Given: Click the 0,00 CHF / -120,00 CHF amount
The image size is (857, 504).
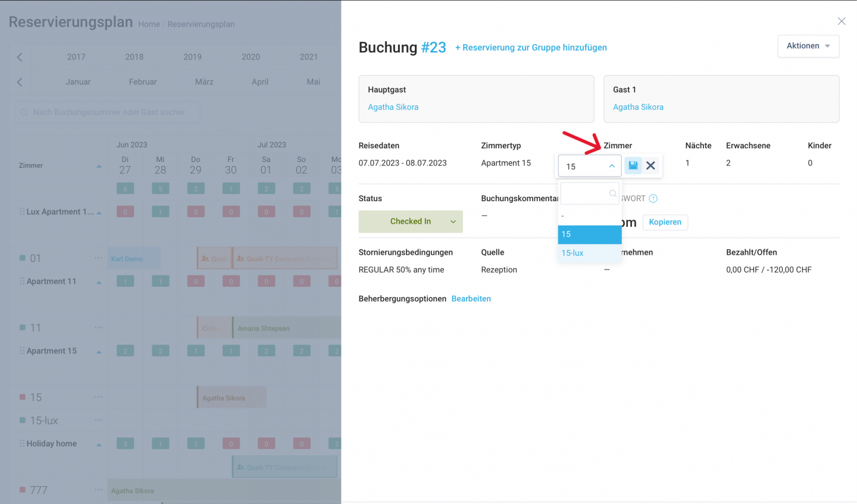Looking at the screenshot, I should [769, 270].
